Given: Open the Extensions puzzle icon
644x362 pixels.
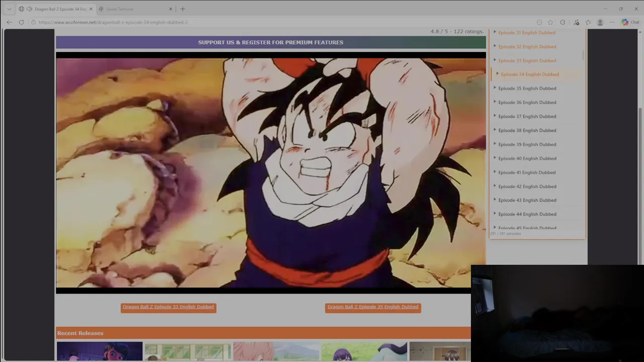Looking at the screenshot, I should (562, 22).
